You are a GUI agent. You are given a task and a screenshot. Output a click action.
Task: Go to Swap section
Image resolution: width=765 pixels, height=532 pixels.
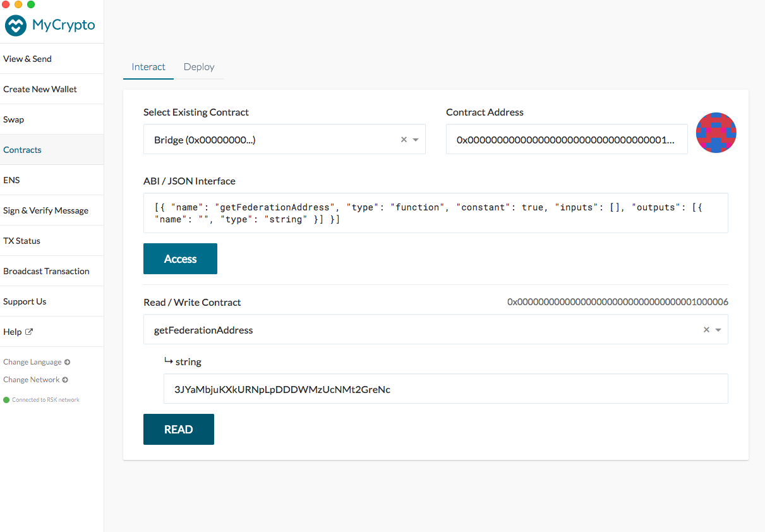point(52,119)
